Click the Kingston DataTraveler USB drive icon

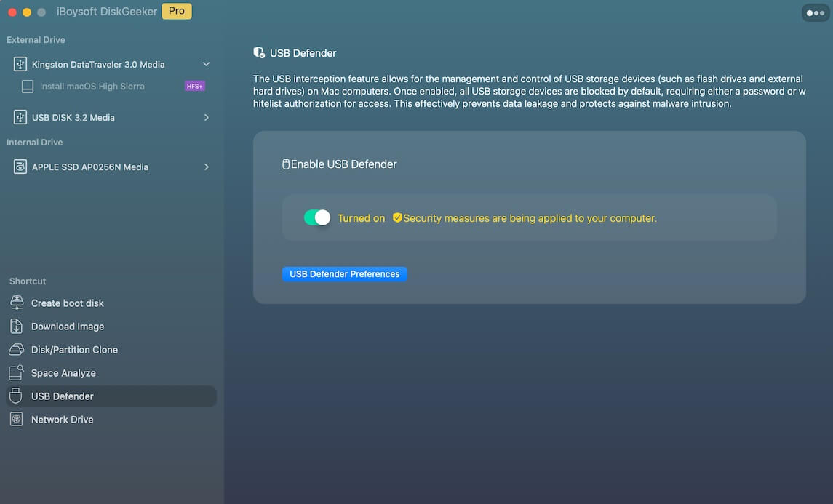20,65
